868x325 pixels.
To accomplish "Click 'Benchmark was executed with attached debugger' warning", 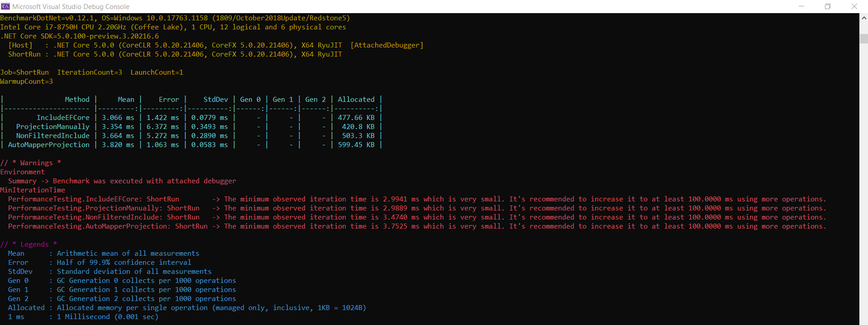I will 144,181.
